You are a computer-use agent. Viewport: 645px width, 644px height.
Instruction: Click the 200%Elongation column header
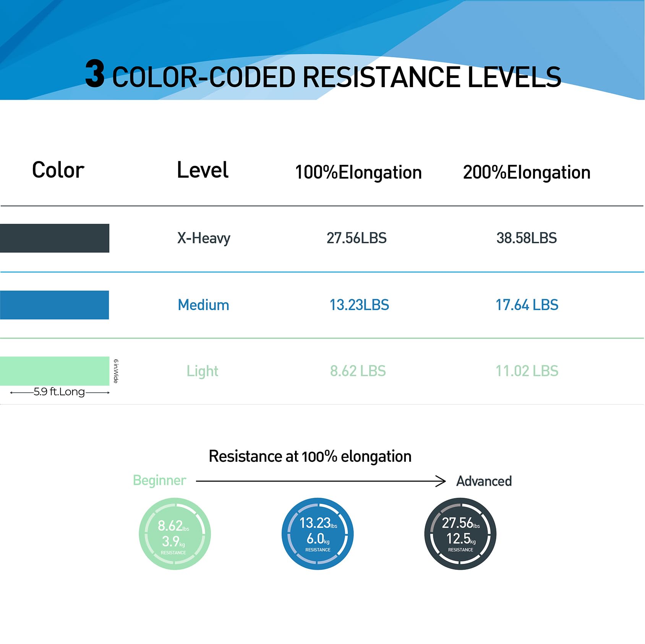coord(527,172)
